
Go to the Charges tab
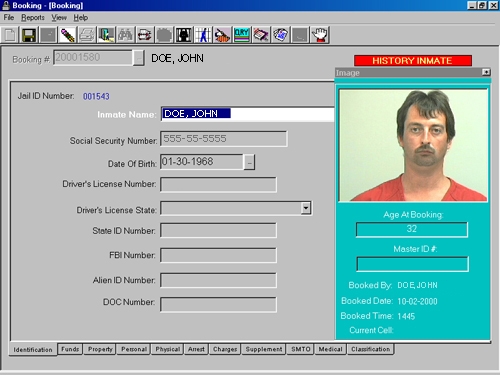(225, 349)
